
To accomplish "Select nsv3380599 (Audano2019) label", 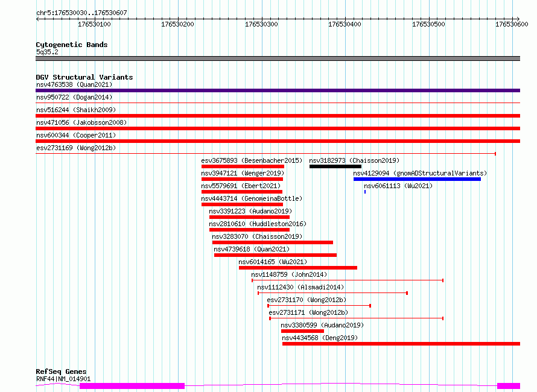I will click(322, 325).
